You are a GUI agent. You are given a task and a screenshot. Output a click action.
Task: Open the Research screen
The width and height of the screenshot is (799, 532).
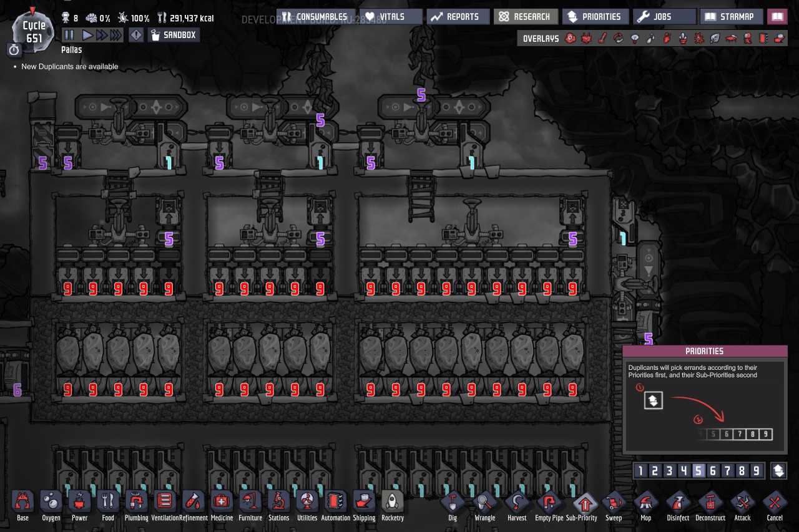pos(526,17)
